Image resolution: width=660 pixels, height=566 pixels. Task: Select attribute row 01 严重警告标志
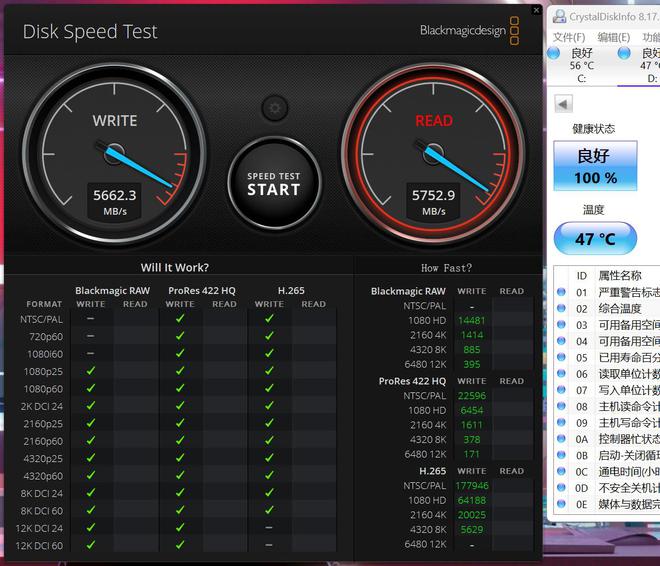point(607,292)
